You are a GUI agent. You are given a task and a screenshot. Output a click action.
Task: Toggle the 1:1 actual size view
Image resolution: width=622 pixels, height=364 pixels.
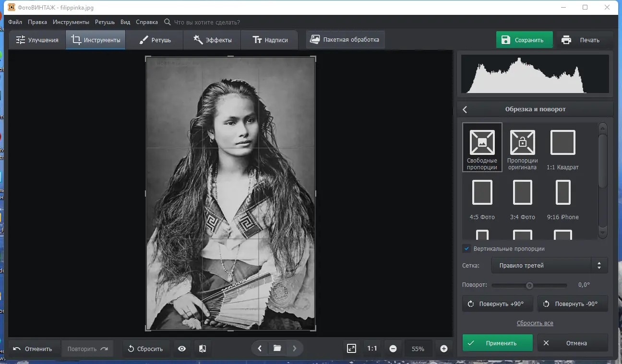tap(372, 349)
